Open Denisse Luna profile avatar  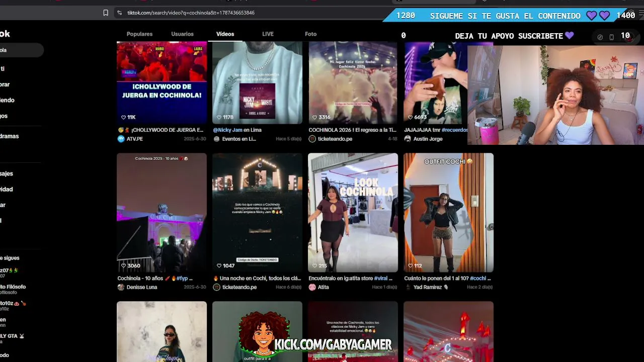pos(121,287)
